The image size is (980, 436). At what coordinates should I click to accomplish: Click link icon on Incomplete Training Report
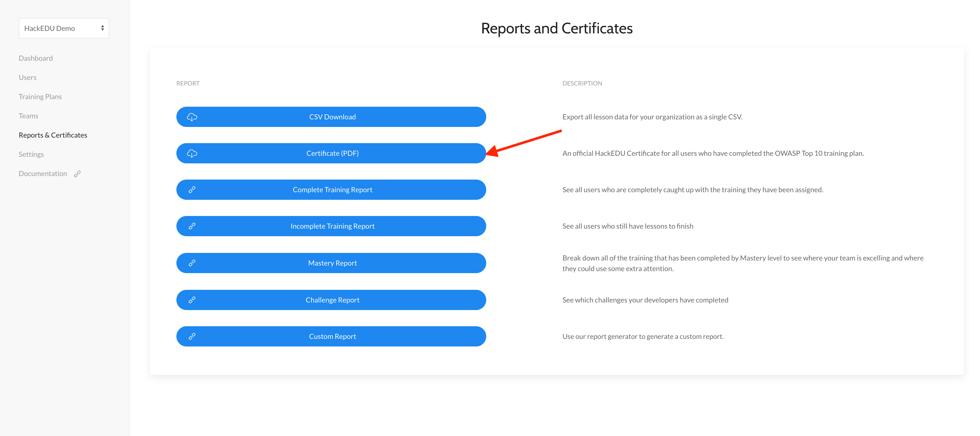[x=192, y=226]
